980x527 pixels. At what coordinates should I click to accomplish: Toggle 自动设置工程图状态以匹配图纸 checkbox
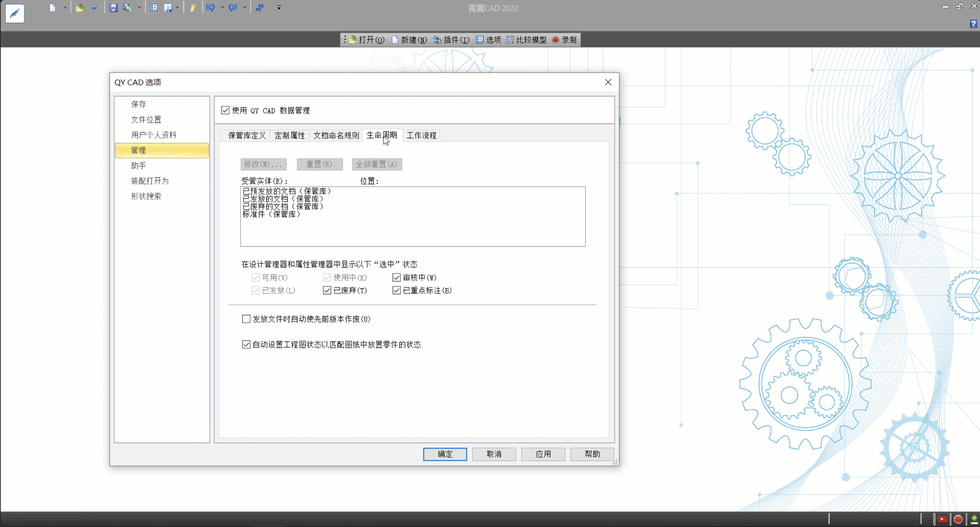coord(246,344)
